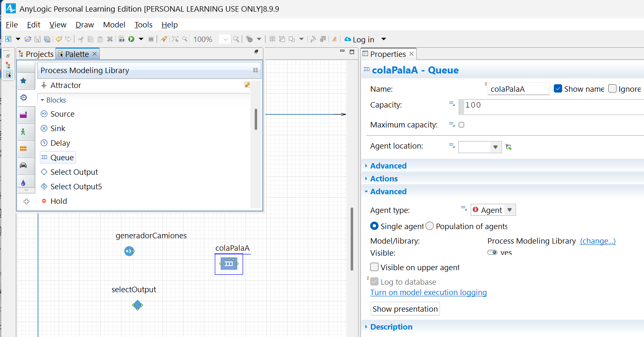Open the Log in dropdown arrow
This screenshot has width=644, height=337.
click(x=384, y=39)
